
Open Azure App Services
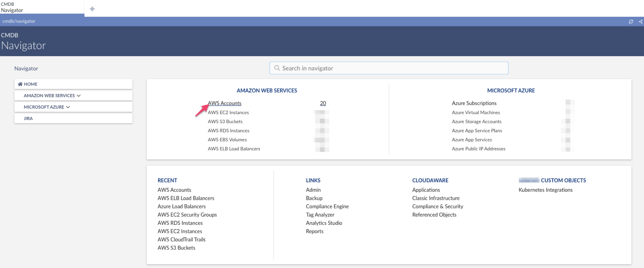472,140
